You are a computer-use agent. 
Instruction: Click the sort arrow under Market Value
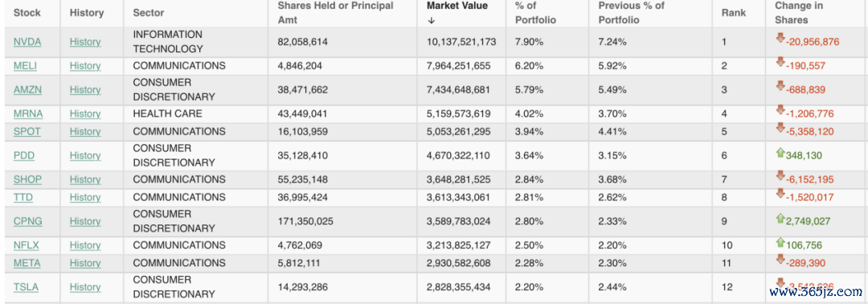(432, 20)
